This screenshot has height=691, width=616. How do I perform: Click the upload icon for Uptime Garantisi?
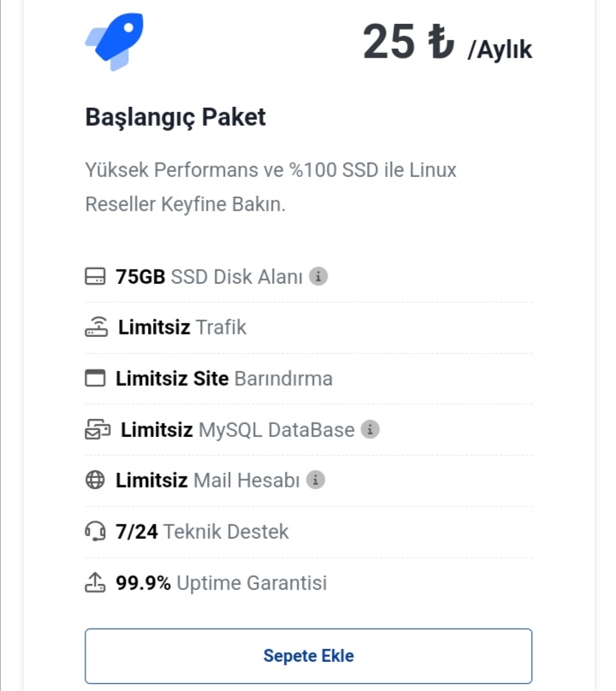point(95,582)
